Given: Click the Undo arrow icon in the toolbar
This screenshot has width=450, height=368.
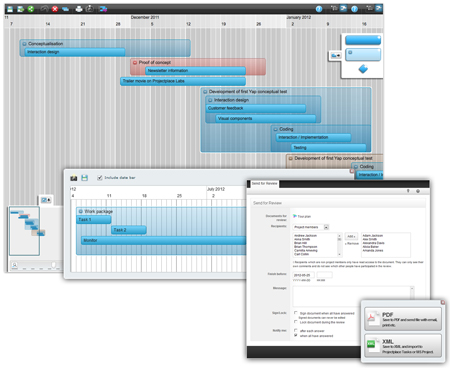Looking at the screenshot, I should click(x=44, y=9).
